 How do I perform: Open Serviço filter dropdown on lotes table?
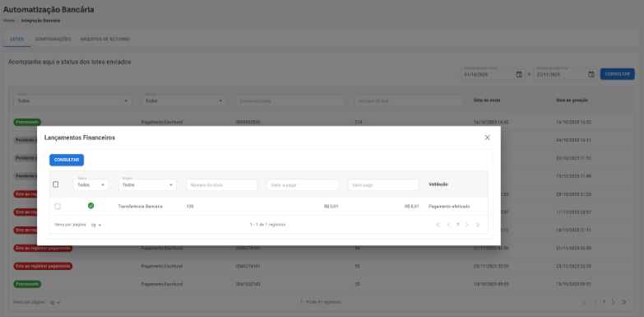click(183, 100)
